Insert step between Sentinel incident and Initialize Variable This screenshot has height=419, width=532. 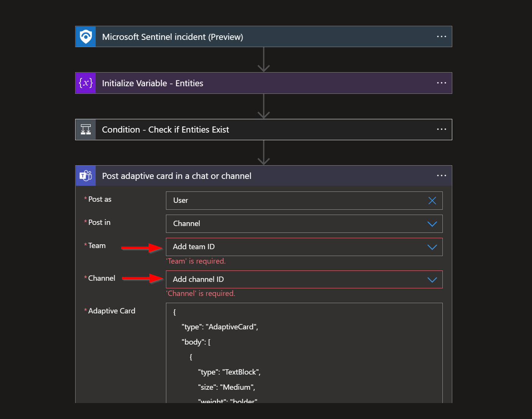264,60
